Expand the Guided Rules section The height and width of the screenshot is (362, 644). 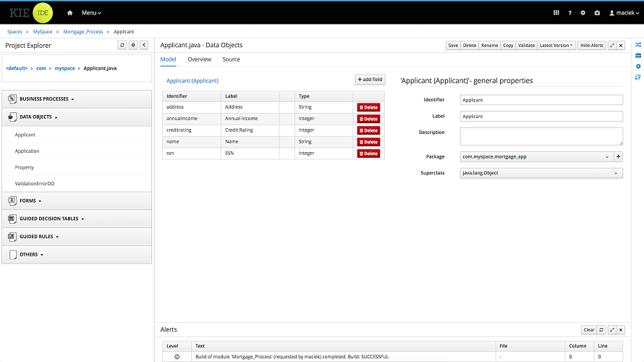click(39, 236)
